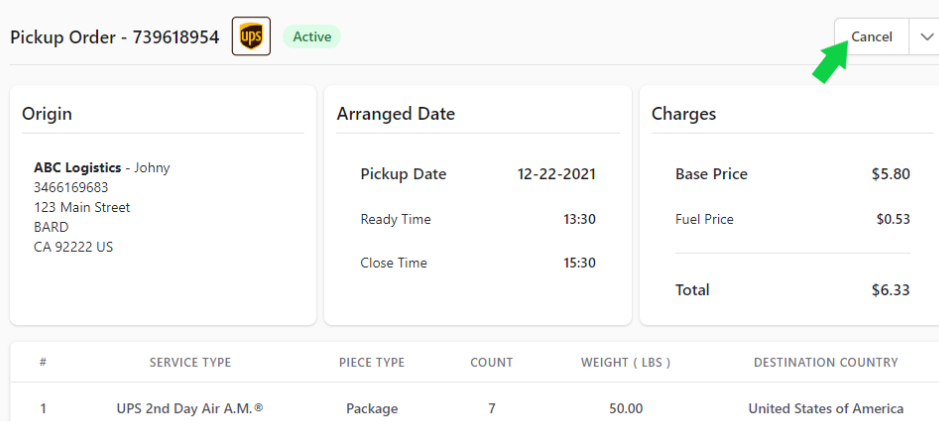Select the UPS 2nd Day Air A.M. row
The width and height of the screenshot is (939, 436).
(474, 409)
